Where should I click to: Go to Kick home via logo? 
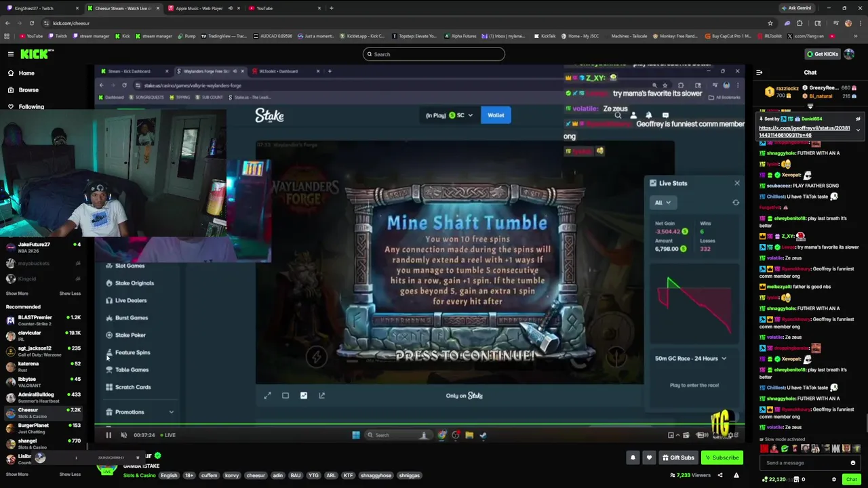click(36, 54)
